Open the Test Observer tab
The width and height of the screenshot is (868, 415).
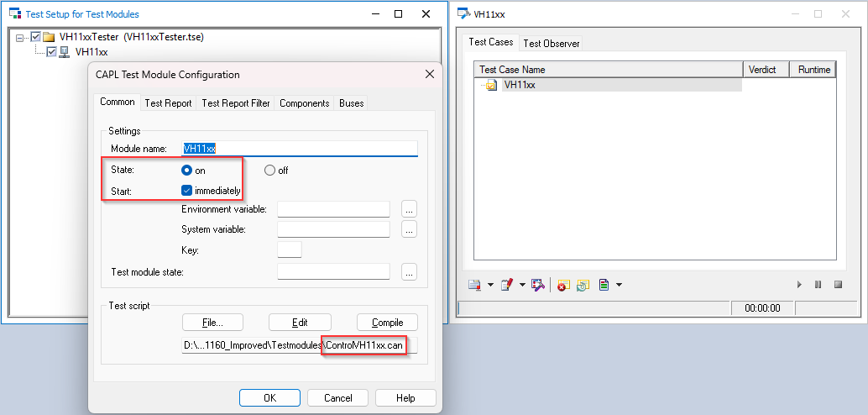point(551,43)
